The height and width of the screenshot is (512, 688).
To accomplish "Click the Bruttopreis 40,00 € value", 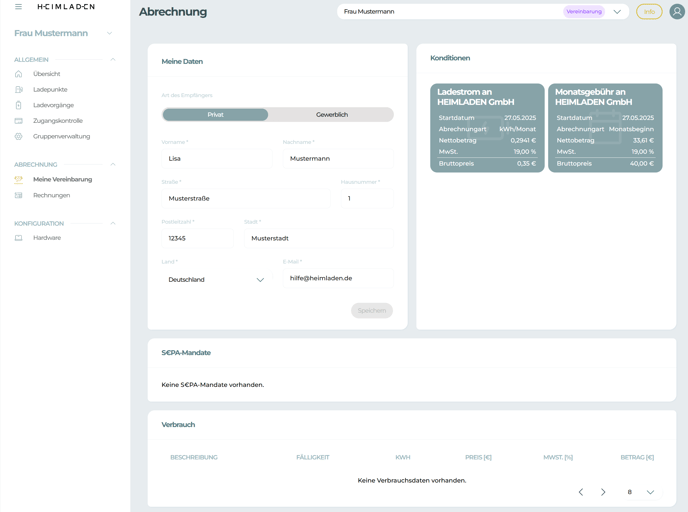I will coord(642,164).
